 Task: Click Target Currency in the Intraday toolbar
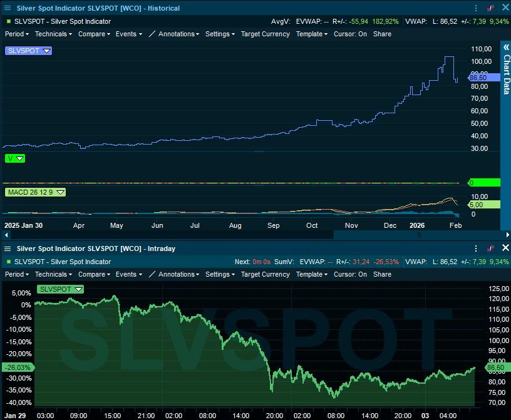[265, 274]
